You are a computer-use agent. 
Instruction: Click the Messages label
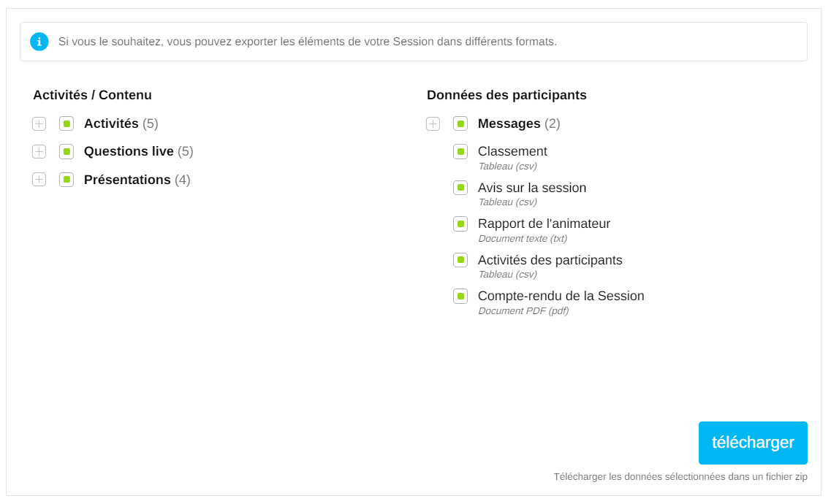coord(509,124)
